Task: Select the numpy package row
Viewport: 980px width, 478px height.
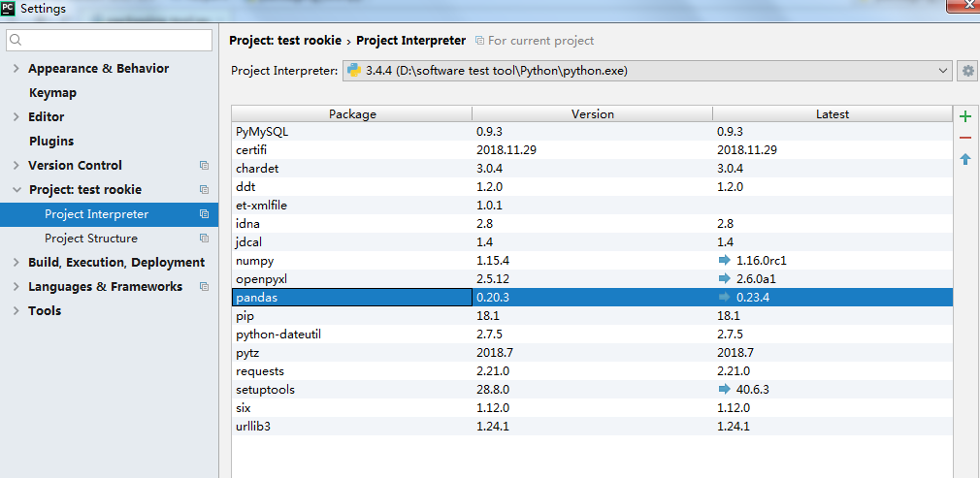Action: 351,261
